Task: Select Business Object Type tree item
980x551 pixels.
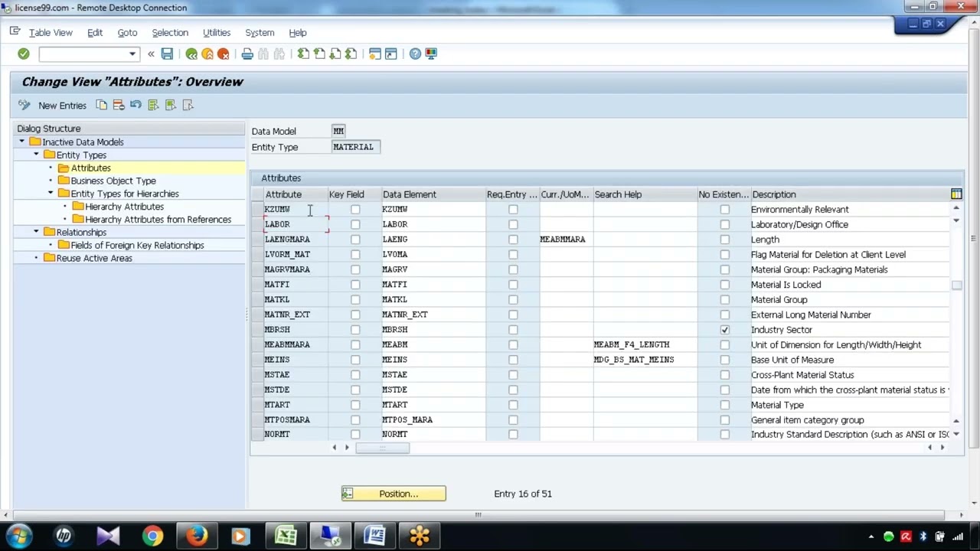Action: click(x=113, y=181)
